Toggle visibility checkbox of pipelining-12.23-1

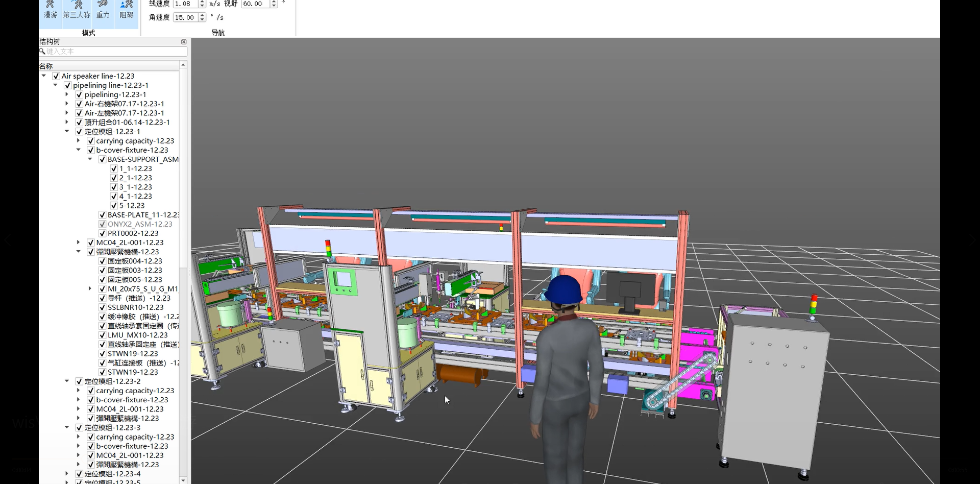pos(79,94)
